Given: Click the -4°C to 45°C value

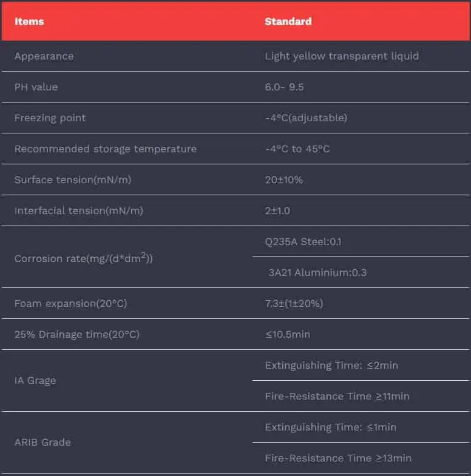Looking at the screenshot, I should 297,149.
